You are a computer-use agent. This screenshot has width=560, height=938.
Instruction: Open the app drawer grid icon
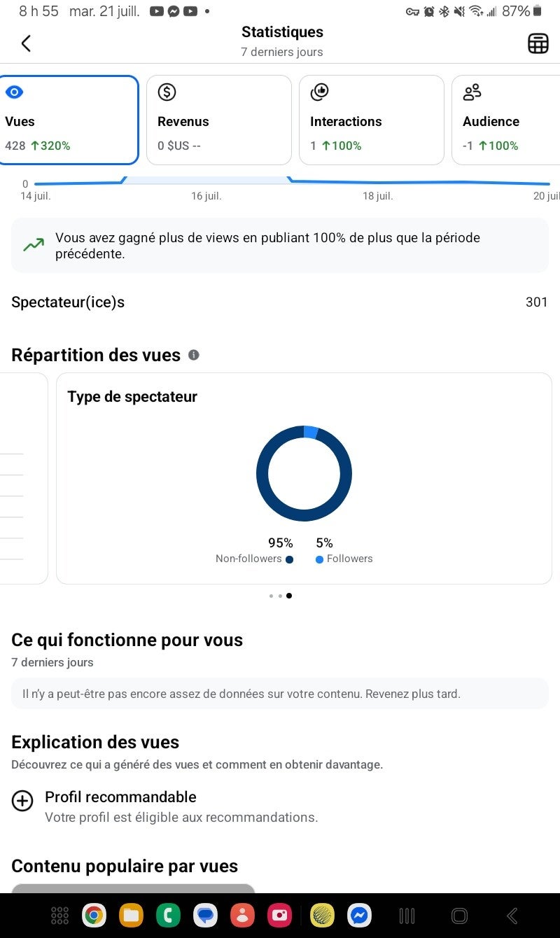pos(60,915)
